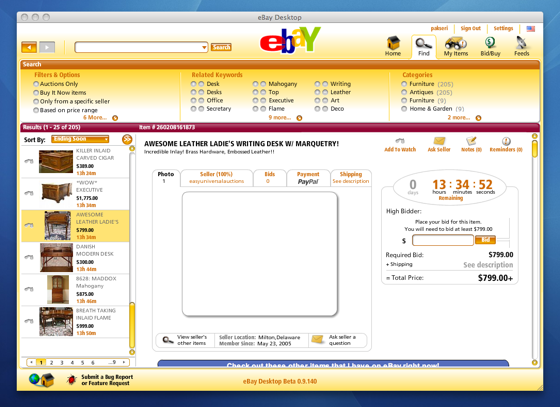Watch the KILLER INLAID CARVED CIGAR item
560x407 pixels.
(29, 161)
